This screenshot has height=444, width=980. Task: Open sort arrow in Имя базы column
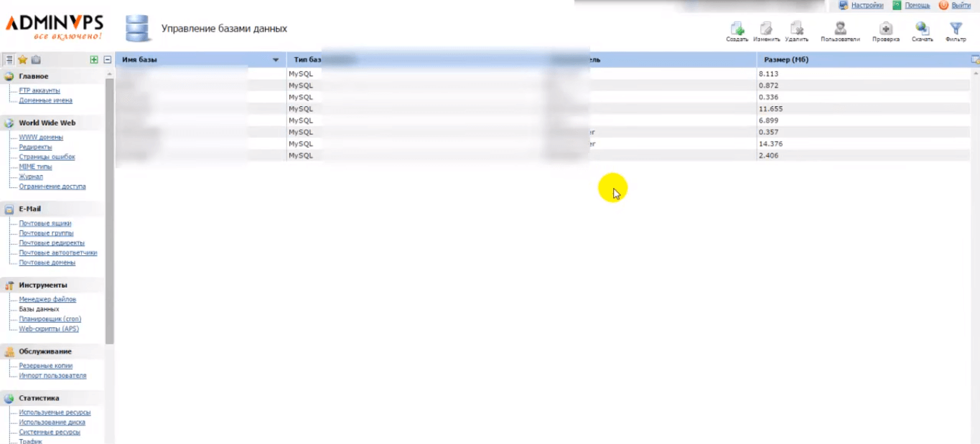(x=276, y=60)
